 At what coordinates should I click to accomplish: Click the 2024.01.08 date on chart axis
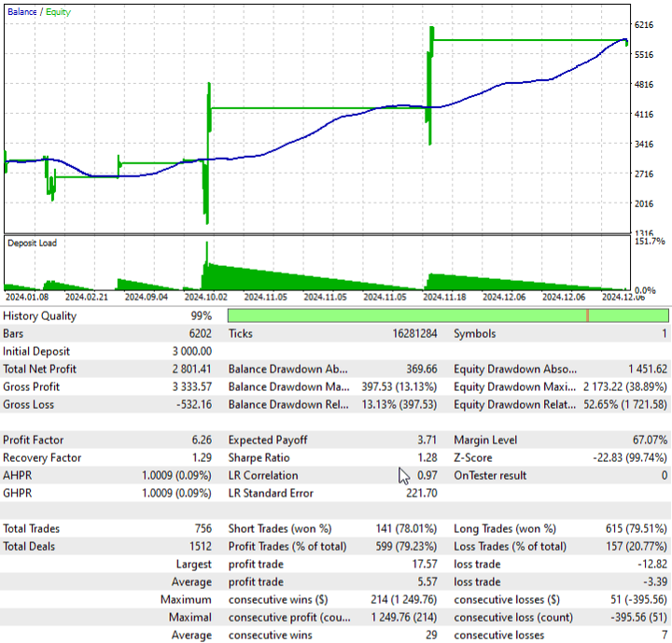click(x=26, y=297)
